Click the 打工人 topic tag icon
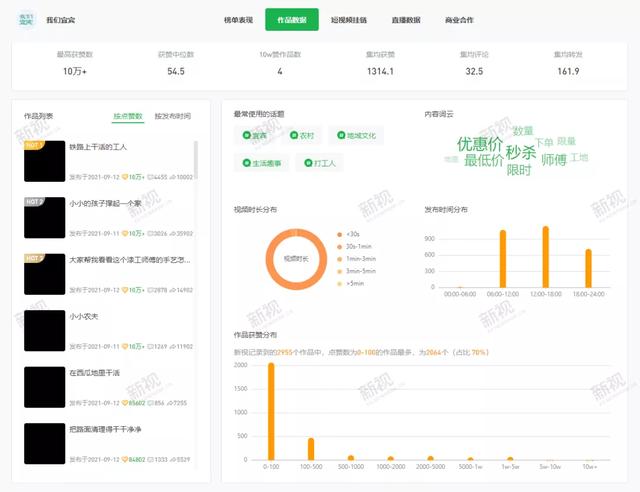Screen dimensions: 640x492 pyautogui.click(x=306, y=161)
